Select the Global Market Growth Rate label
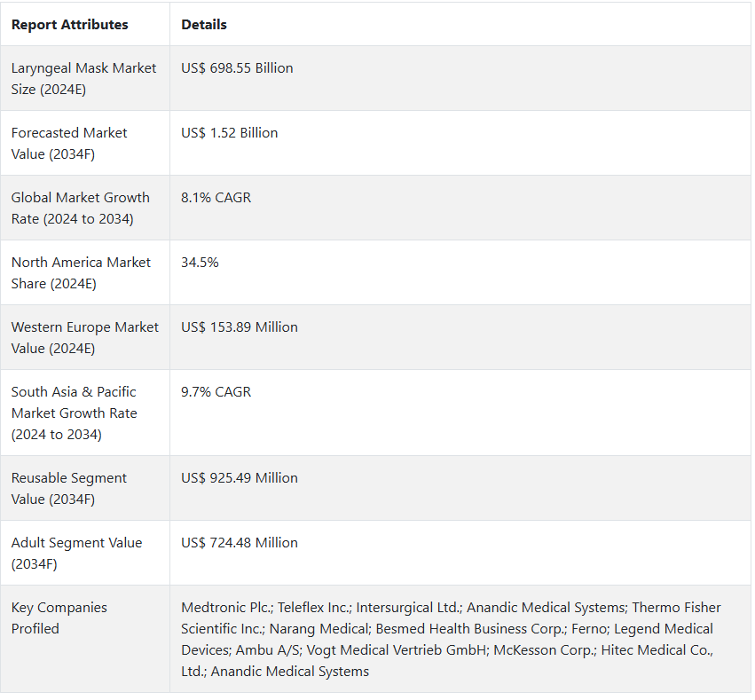 click(80, 208)
